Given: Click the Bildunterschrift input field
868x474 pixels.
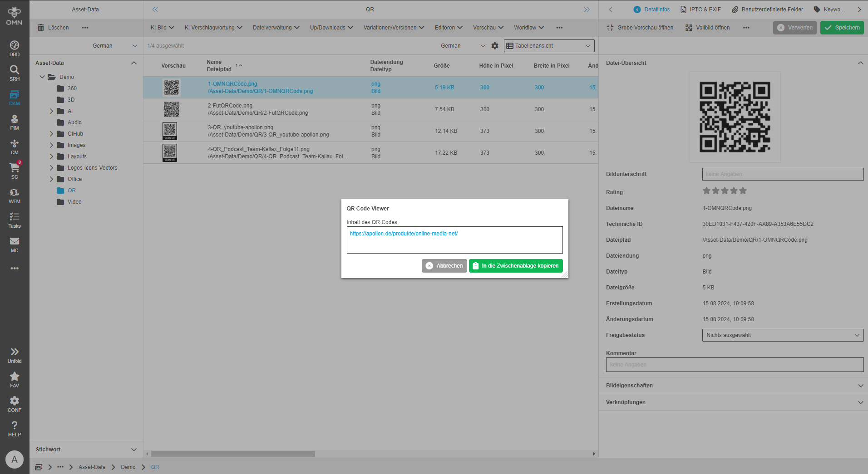Looking at the screenshot, I should point(782,174).
